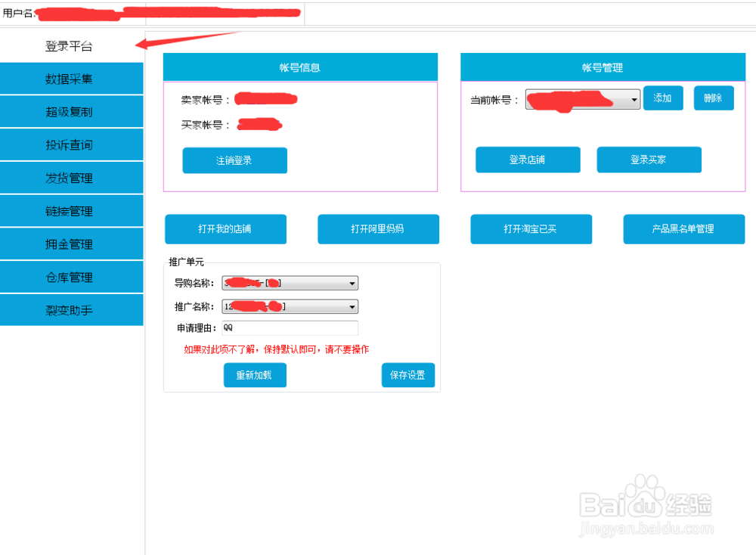The width and height of the screenshot is (756, 555).
Task: Open the 裂变助手 tool
Action: 72,310
